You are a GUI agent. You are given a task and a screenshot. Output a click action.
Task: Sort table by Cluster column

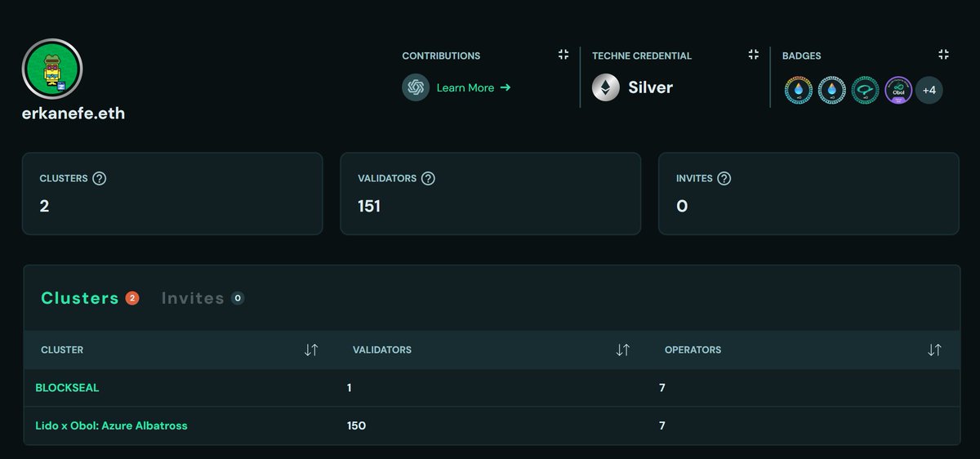310,350
